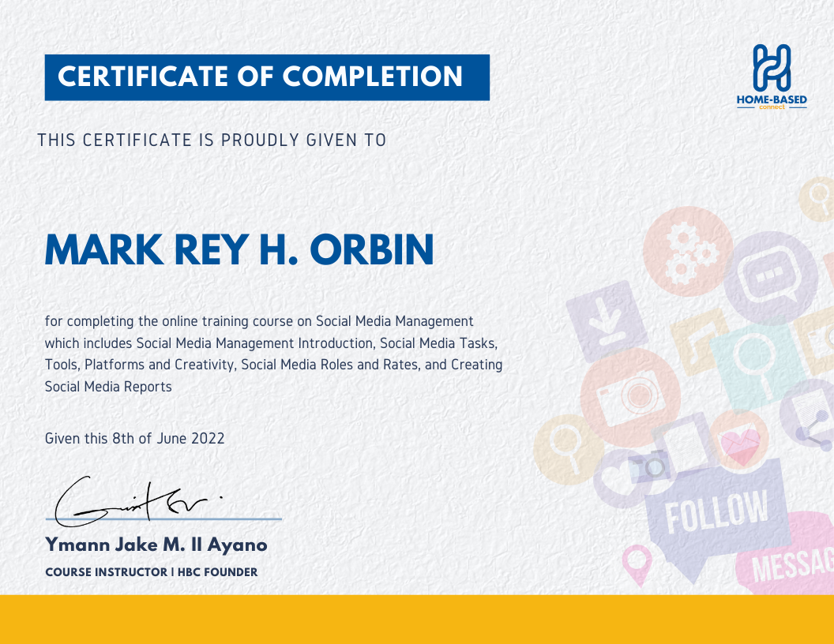
Task: Click the download arrow icon
Action: pyautogui.click(x=608, y=320)
